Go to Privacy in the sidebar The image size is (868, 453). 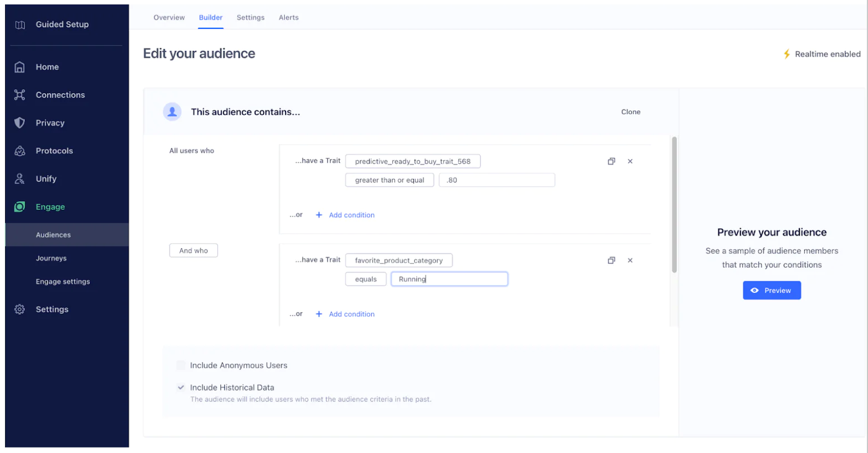coord(49,122)
